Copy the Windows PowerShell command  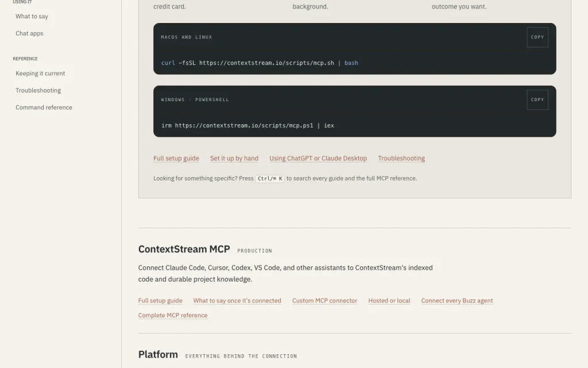[537, 100]
